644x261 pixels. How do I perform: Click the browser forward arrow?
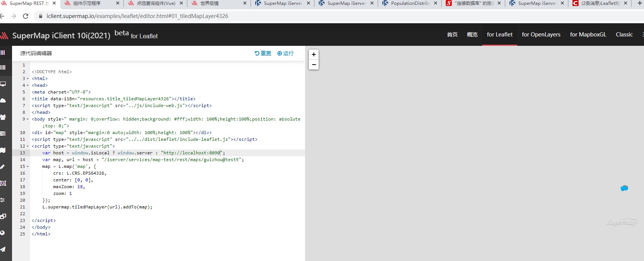tap(14, 16)
